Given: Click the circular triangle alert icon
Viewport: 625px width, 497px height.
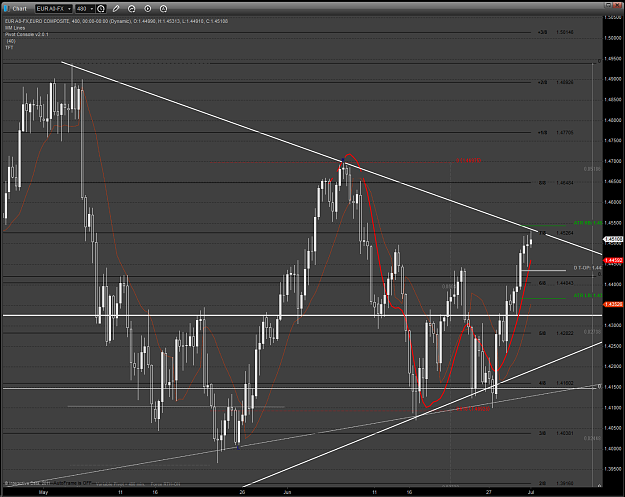Looking at the screenshot, I should (163, 9).
